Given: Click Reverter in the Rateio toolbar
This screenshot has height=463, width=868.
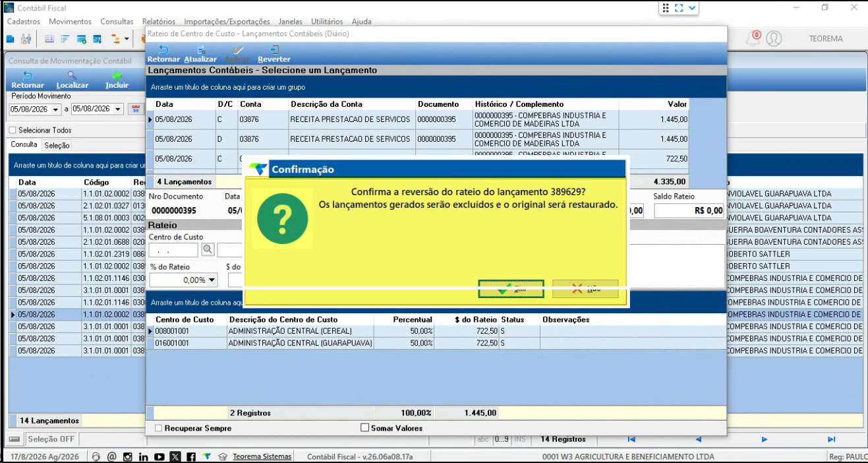Looking at the screenshot, I should point(274,54).
